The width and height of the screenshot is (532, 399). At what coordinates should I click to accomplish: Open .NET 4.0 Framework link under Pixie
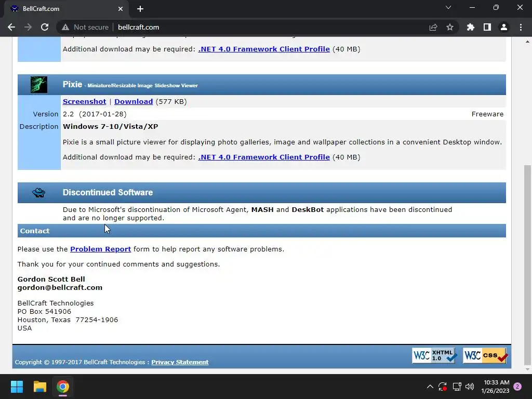264,157
